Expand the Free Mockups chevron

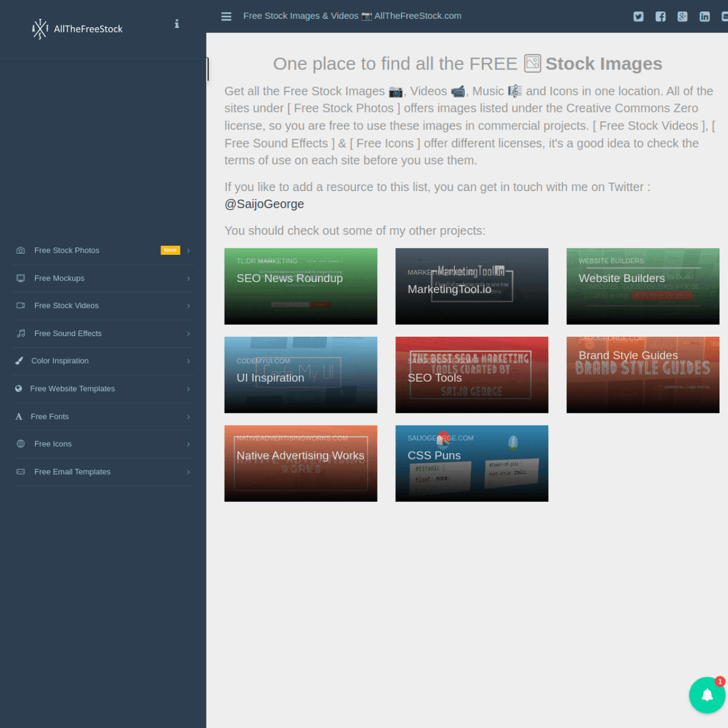coord(189,278)
